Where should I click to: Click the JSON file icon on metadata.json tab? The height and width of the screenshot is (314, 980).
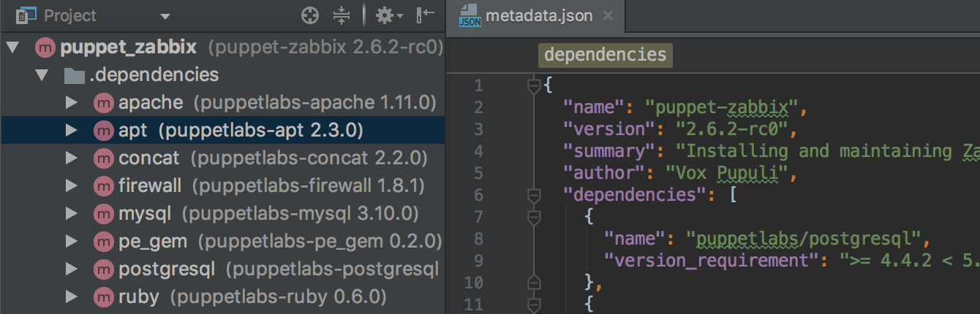(469, 16)
